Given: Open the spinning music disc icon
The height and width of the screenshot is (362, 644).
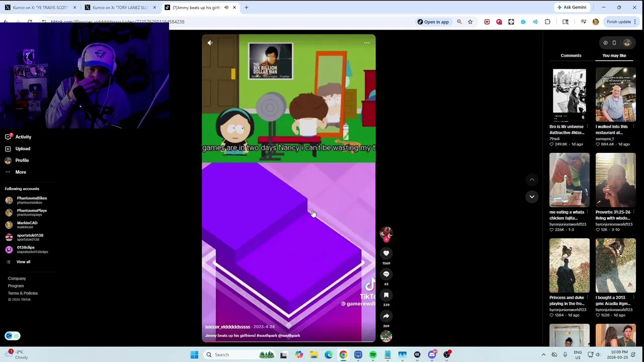Looking at the screenshot, I should tap(386, 337).
